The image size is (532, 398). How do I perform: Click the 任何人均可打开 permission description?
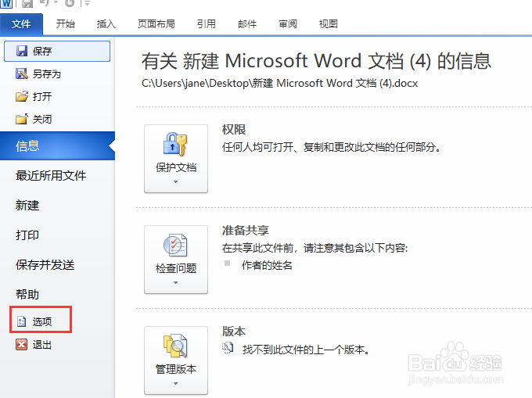coord(331,147)
